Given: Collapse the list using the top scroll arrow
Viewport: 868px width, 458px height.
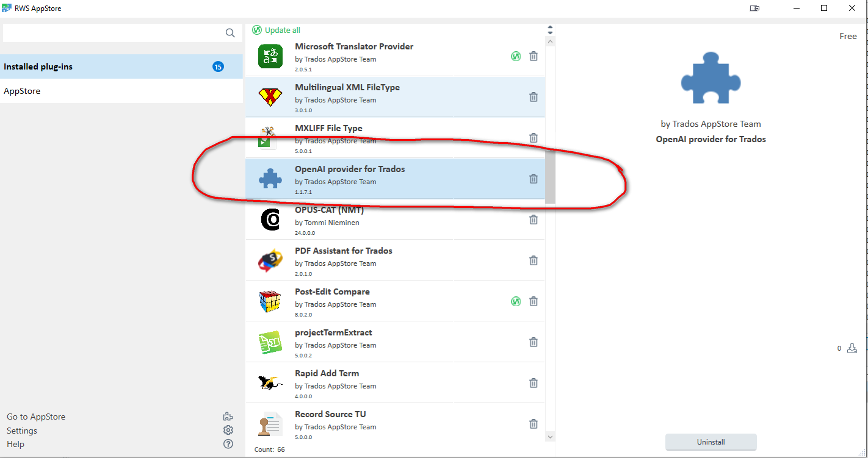Looking at the screenshot, I should point(550,40).
